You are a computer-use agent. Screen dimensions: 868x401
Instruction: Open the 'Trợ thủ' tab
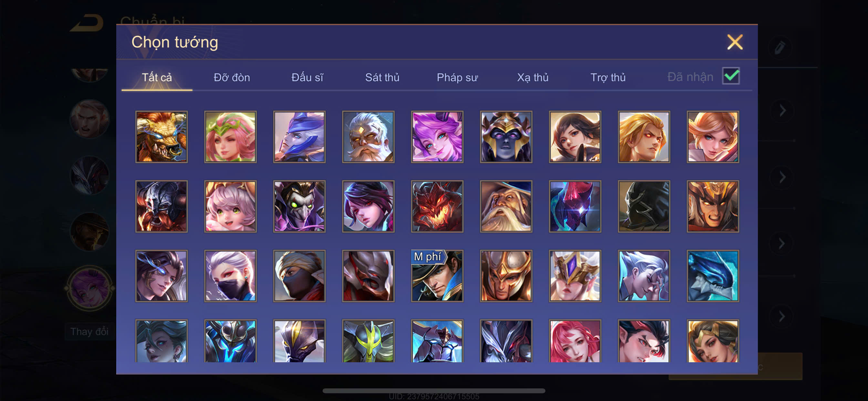tap(608, 77)
